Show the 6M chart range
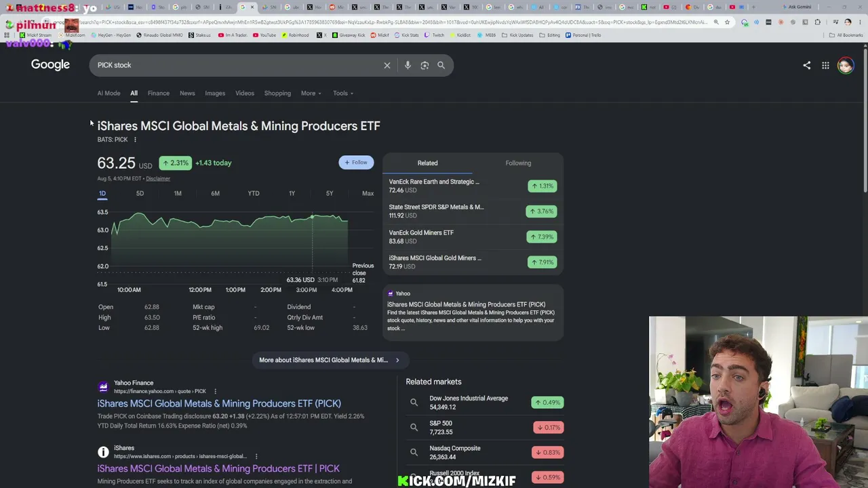Viewport: 868px width, 488px height. [x=215, y=194]
